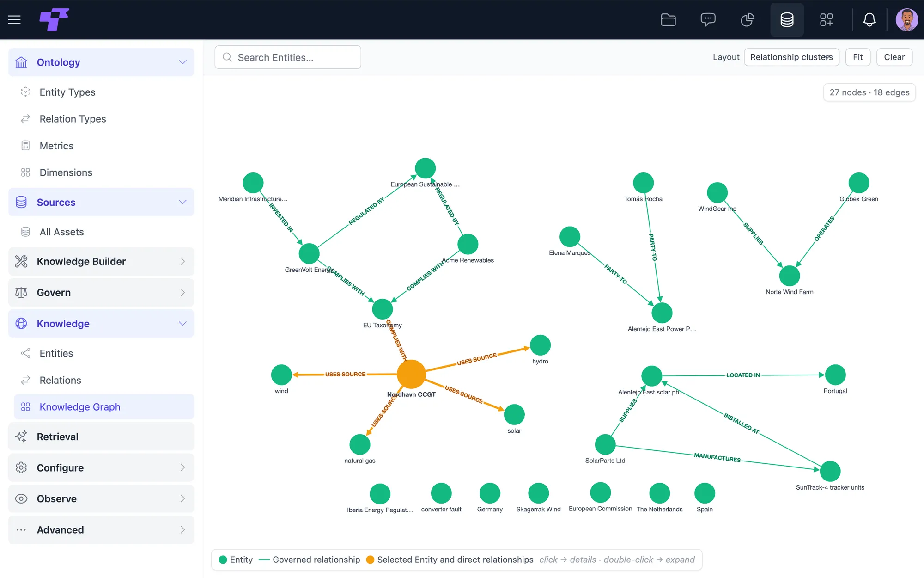924x578 pixels.
Task: Click the Knowledge Builder tools icon
Action: click(21, 261)
